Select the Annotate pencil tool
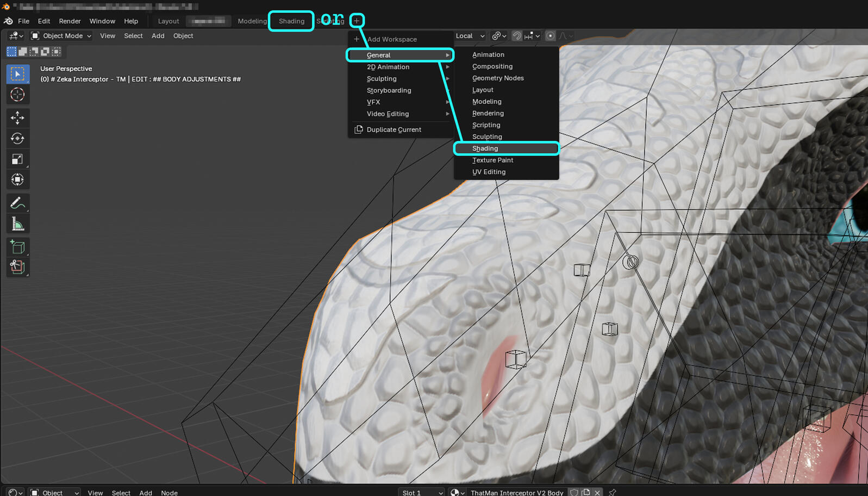The width and height of the screenshot is (868, 496). pyautogui.click(x=17, y=203)
